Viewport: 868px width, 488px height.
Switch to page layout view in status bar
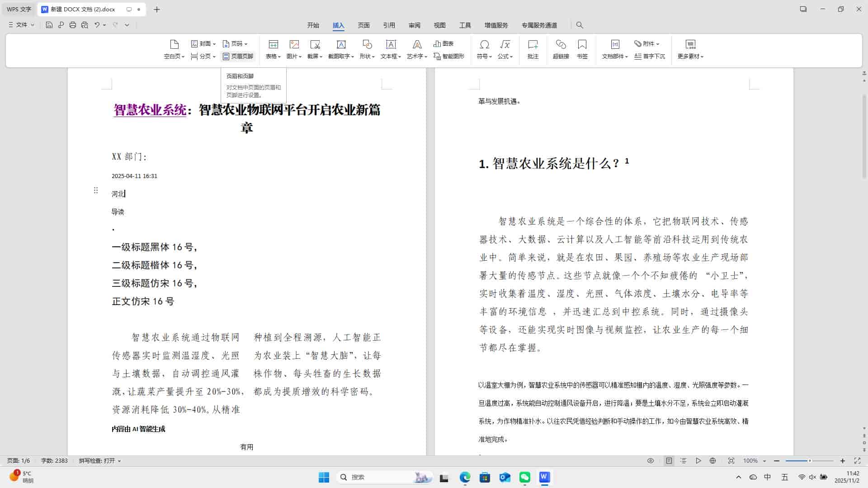point(669,461)
